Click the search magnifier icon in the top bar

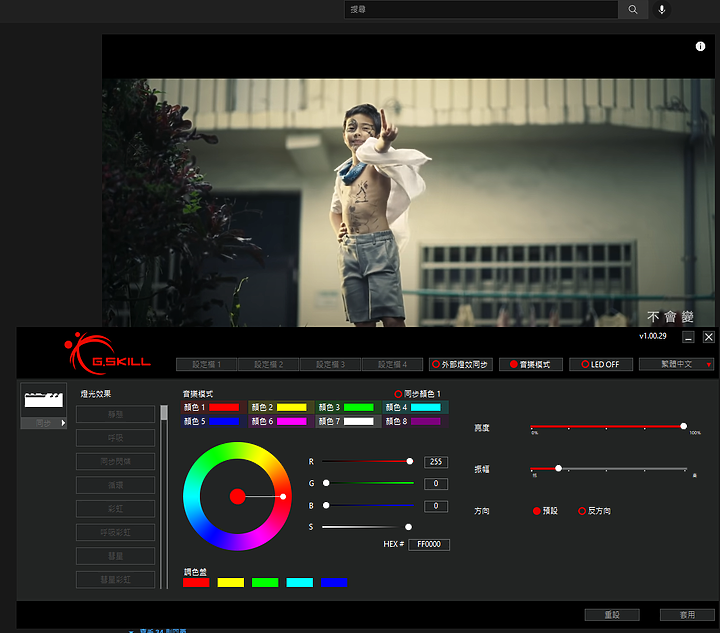(632, 9)
